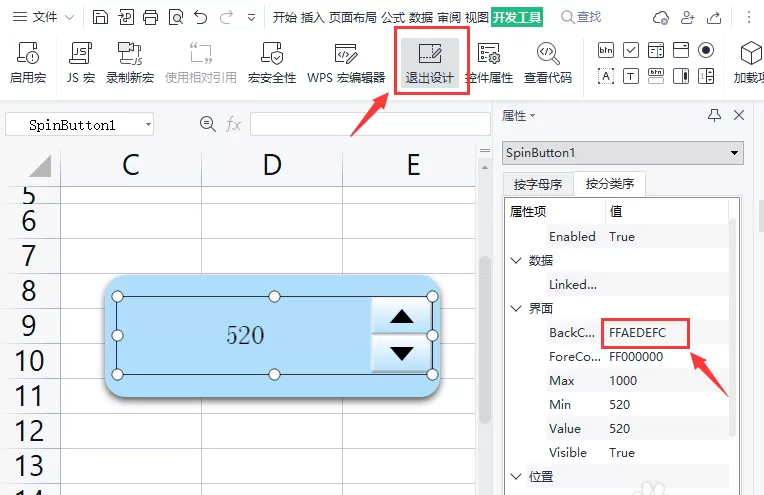Click the share icon

(714, 18)
